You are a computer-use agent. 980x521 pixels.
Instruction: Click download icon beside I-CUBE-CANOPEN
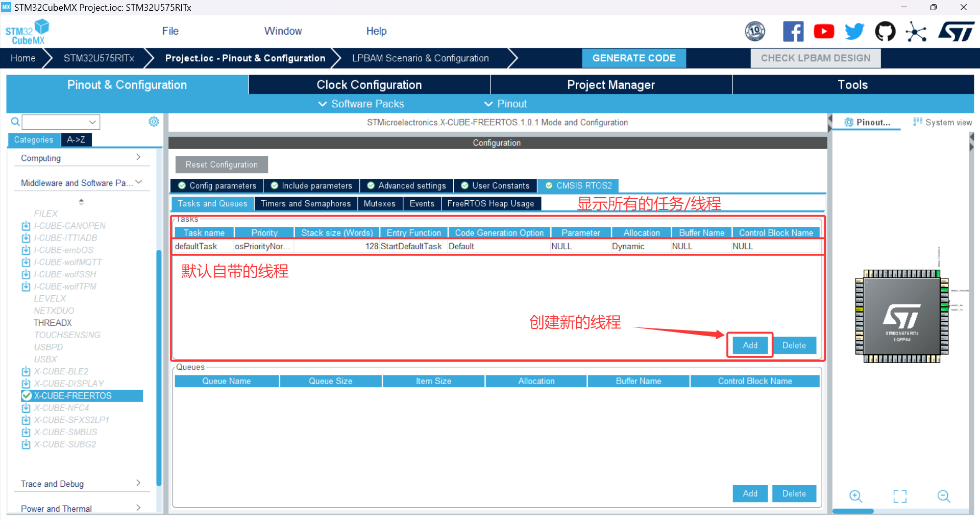[x=26, y=226]
